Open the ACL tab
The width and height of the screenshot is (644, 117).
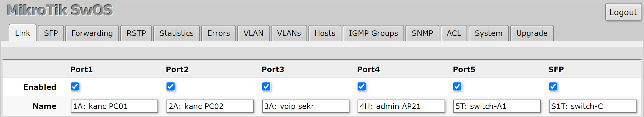[x=454, y=33]
